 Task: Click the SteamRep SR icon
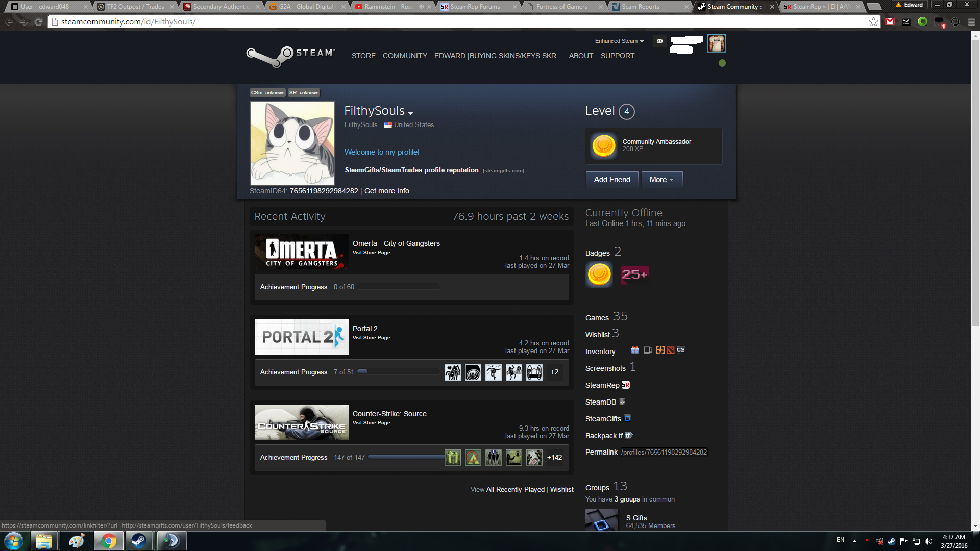click(626, 385)
